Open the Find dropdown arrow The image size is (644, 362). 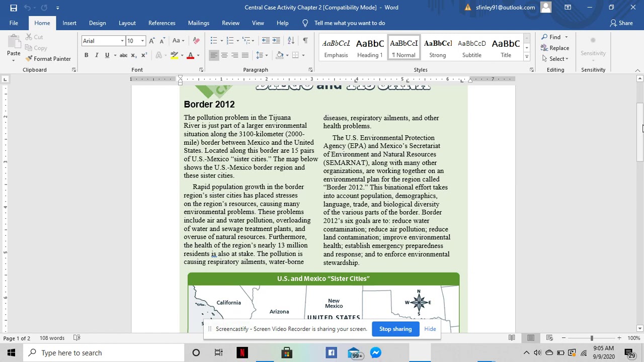tap(566, 37)
